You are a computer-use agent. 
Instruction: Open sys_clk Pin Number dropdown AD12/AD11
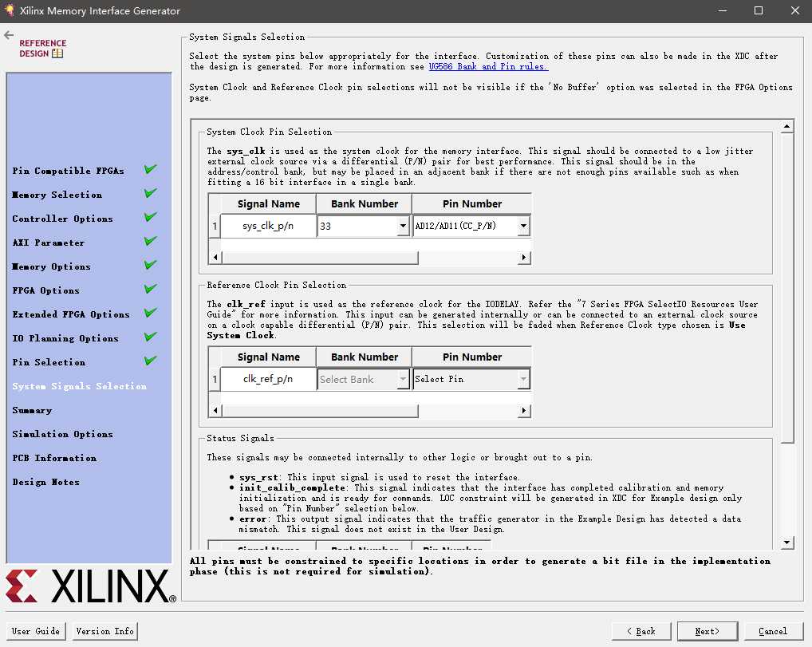tap(471, 226)
